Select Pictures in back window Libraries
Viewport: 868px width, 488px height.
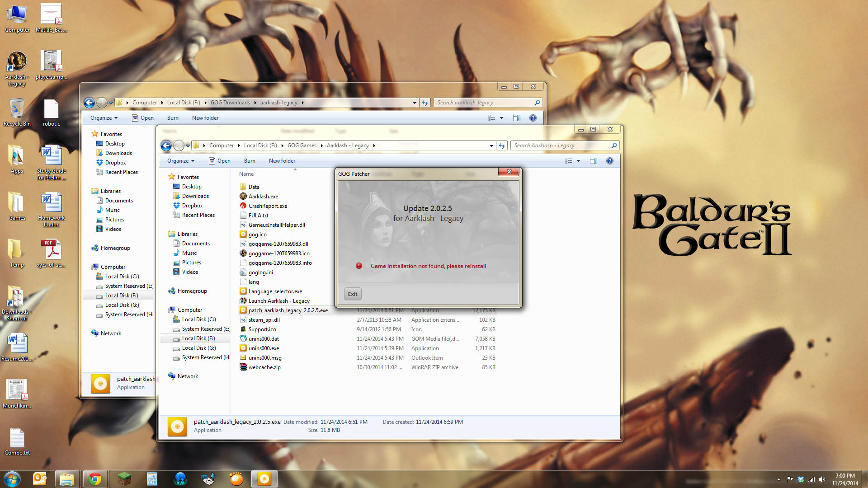[114, 220]
